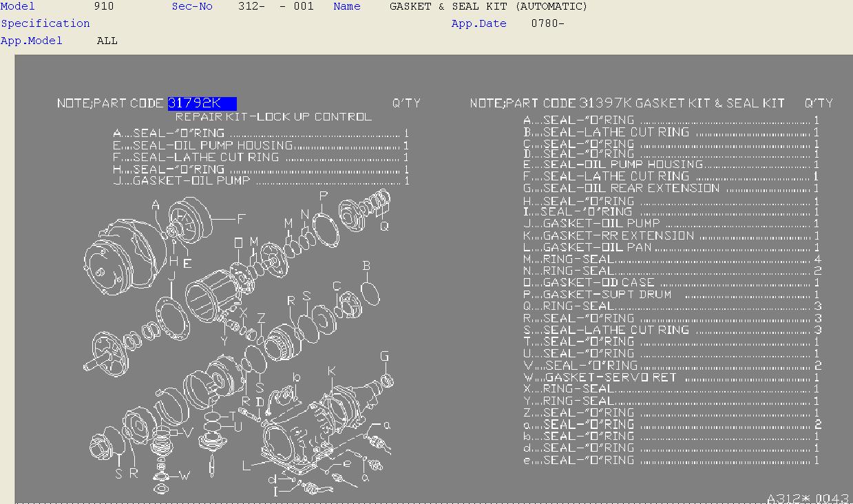Click REPAIR KIT-LOCK UP CONTROL title

coord(273,116)
